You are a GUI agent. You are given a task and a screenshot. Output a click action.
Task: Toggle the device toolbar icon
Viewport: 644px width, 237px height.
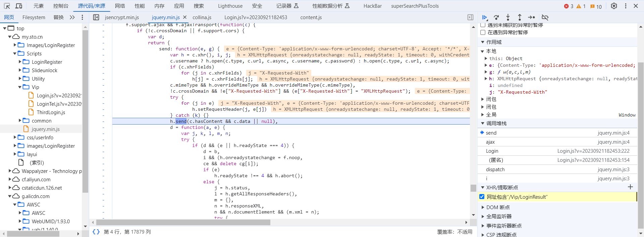pyautogui.click(x=19, y=6)
